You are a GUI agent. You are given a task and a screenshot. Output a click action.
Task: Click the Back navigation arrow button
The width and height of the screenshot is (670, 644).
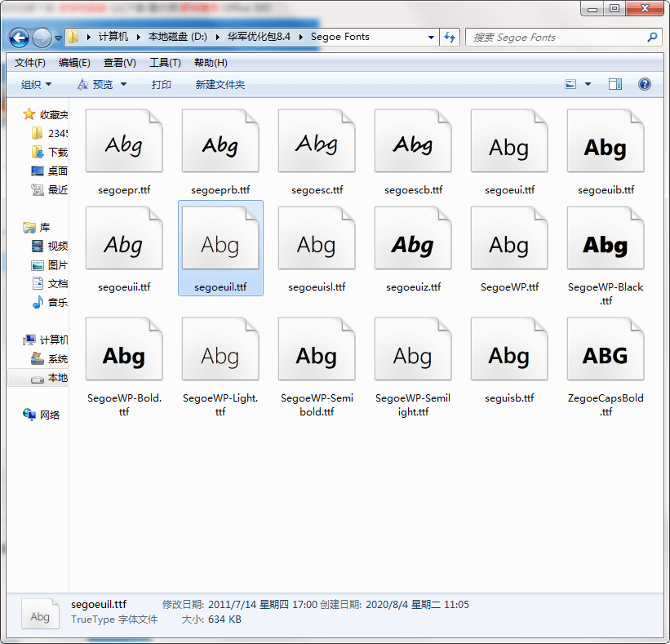20,38
